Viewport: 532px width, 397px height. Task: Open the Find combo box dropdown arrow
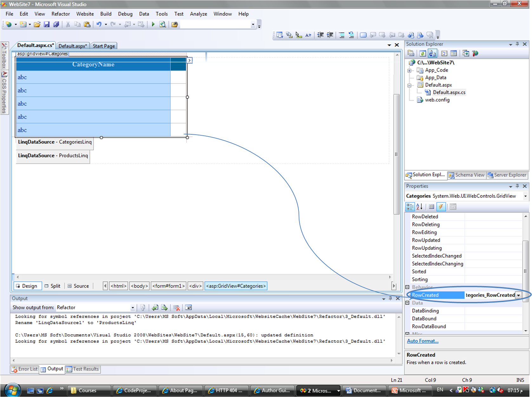click(253, 24)
